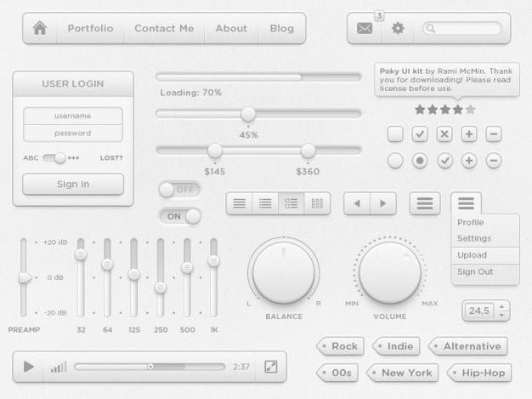Viewport: 532px width, 399px height.
Task: Open the mail envelope icon
Action: tap(365, 28)
